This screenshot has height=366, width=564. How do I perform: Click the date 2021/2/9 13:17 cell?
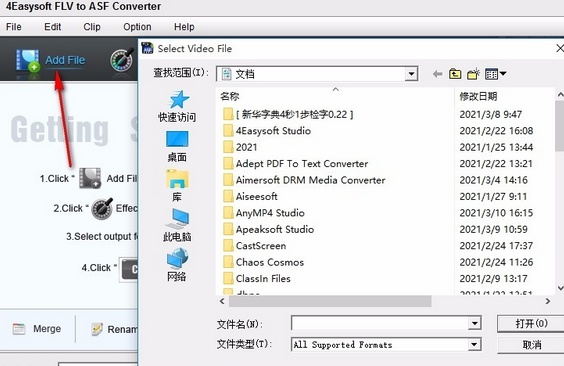493,279
